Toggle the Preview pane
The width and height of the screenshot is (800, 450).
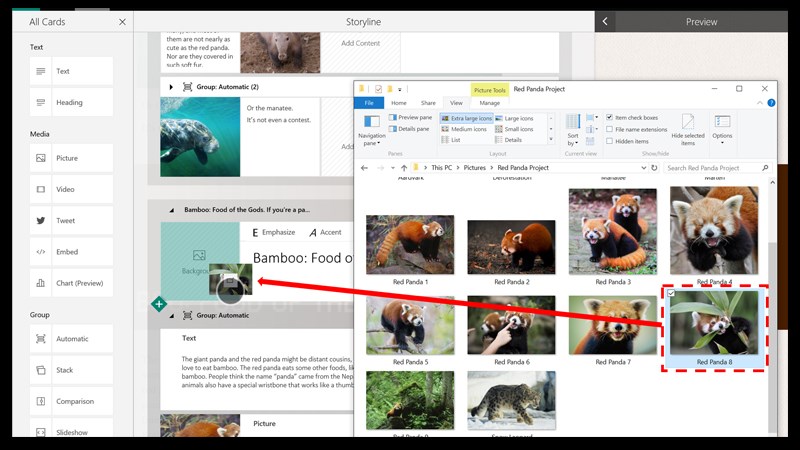(410, 117)
